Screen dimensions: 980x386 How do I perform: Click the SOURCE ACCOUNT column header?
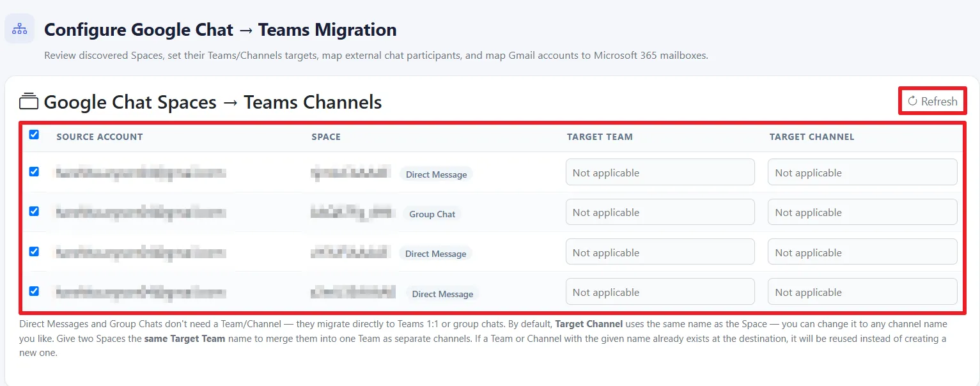click(x=100, y=137)
